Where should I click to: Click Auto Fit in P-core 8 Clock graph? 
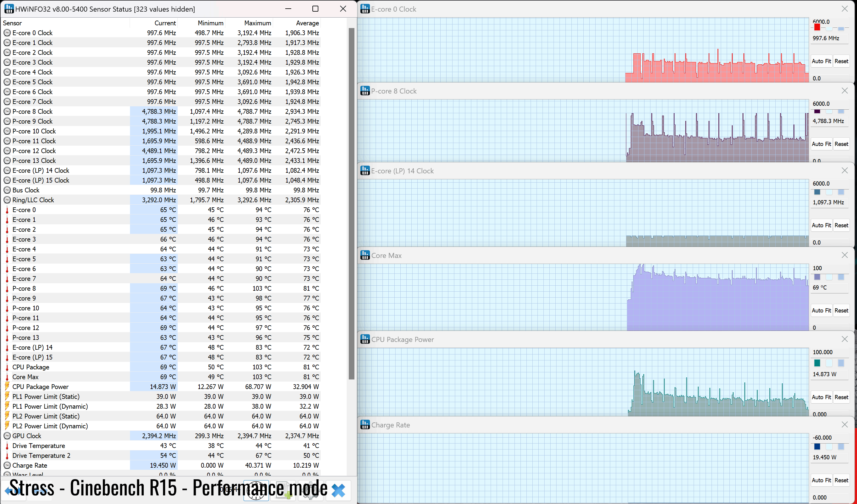pos(821,144)
